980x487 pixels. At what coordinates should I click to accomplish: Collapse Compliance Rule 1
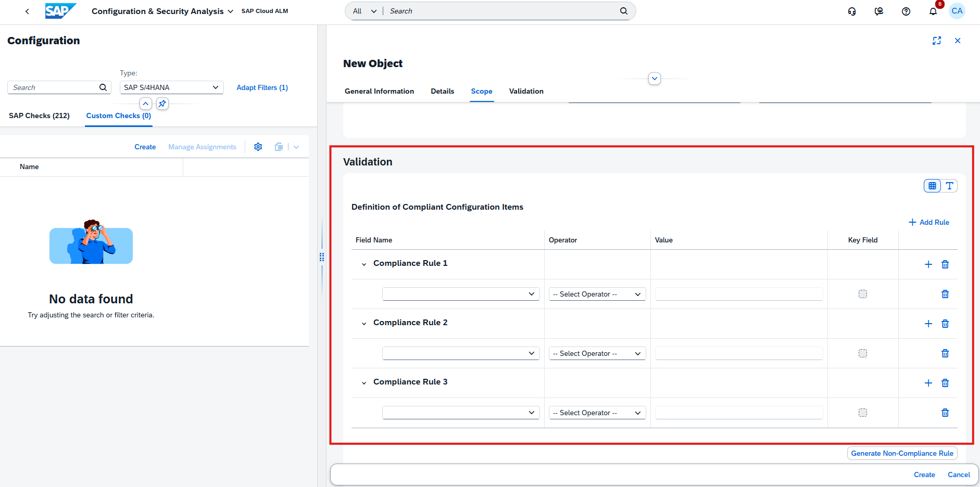[x=364, y=264]
